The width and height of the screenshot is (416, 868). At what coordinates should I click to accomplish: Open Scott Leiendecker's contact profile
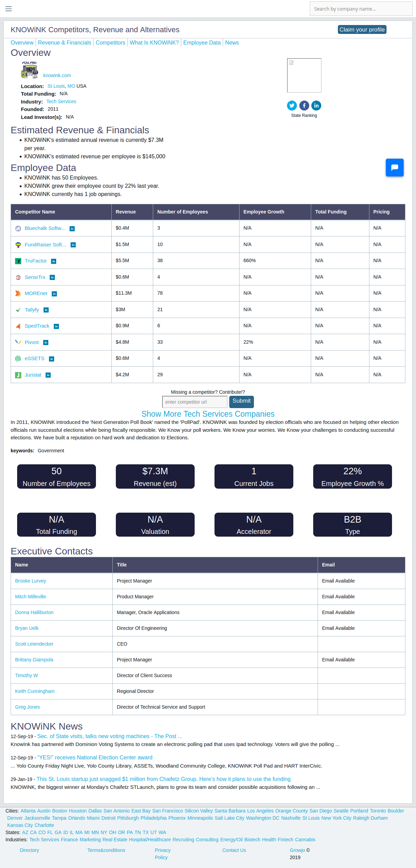[x=34, y=644]
